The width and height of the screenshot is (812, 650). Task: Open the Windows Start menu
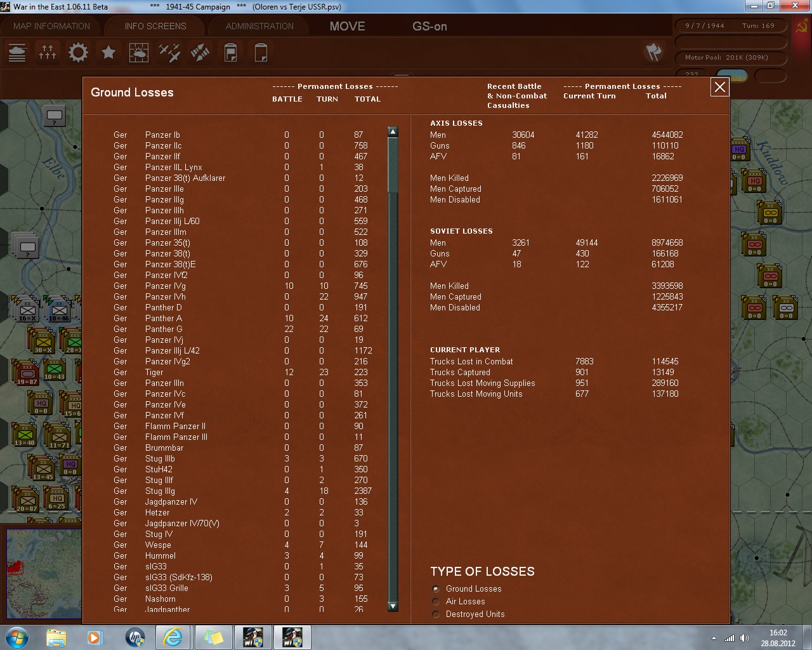[16, 637]
